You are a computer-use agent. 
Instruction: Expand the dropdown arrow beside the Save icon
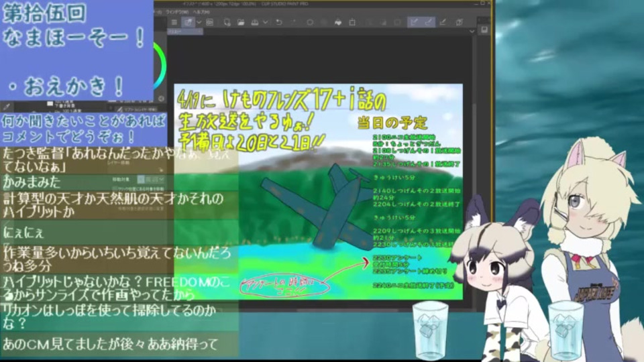[x=266, y=22]
